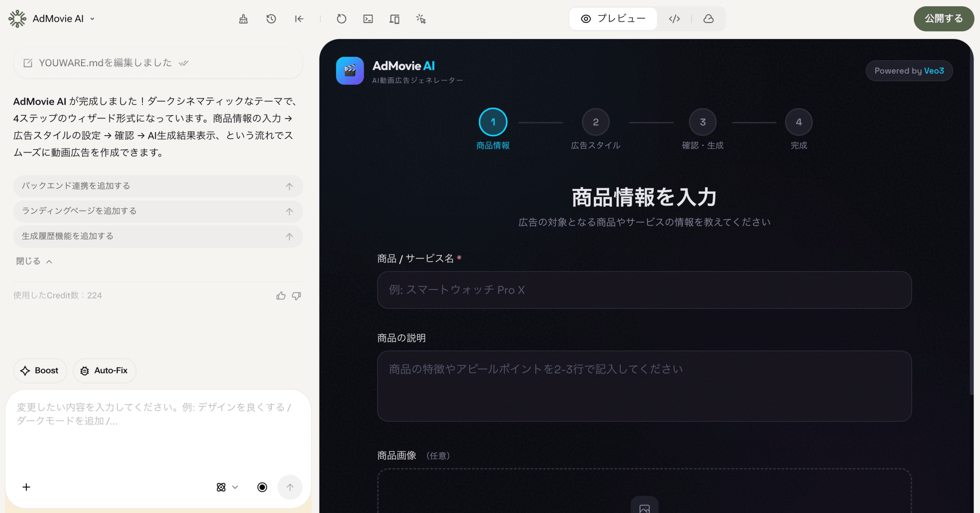Toggle the record mode circle in chat input
The image size is (980, 513).
point(262,487)
